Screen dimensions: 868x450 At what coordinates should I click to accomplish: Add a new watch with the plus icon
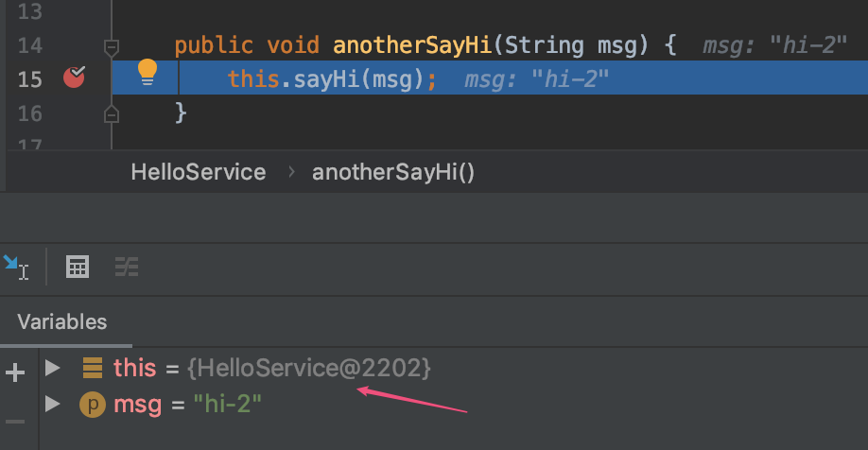[15, 372]
